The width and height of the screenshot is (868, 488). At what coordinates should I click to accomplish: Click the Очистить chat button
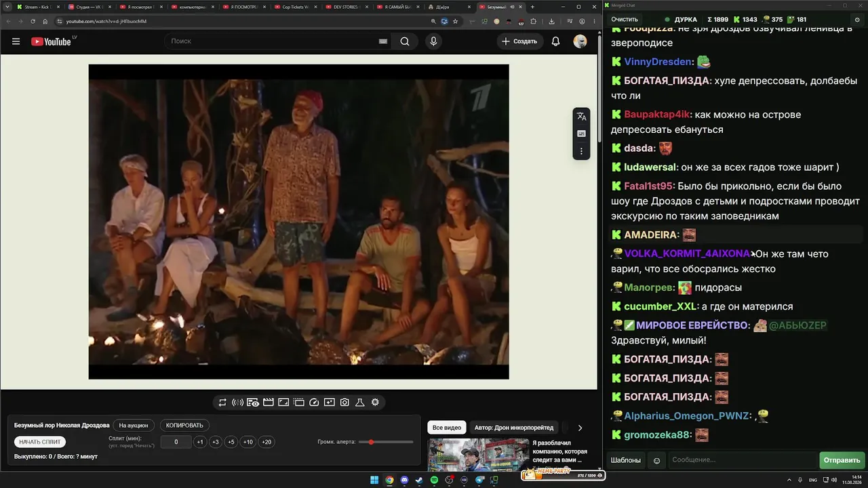click(x=625, y=20)
